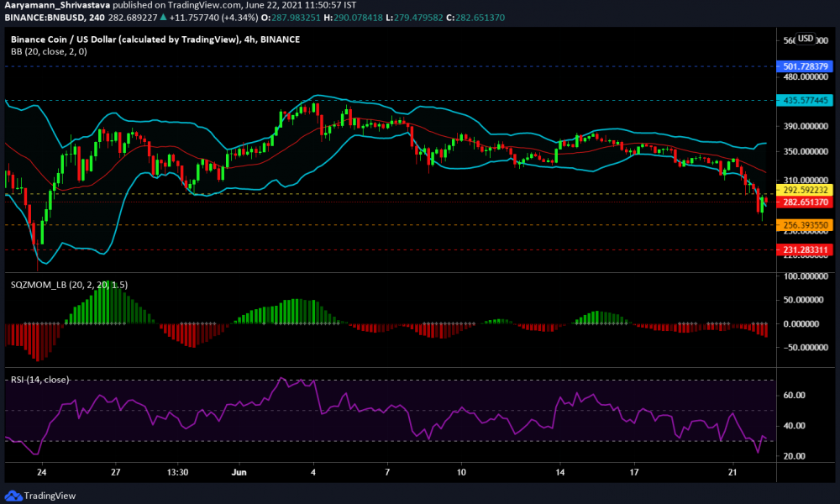Screen dimensions: 840x504
Task: Click the author name Aaryamann_Shrivastava
Action: pyautogui.click(x=57, y=5)
